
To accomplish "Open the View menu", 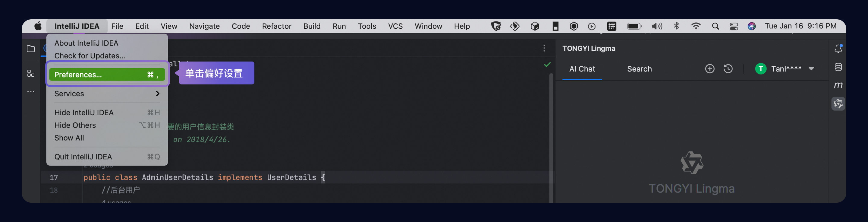I will pos(169,26).
